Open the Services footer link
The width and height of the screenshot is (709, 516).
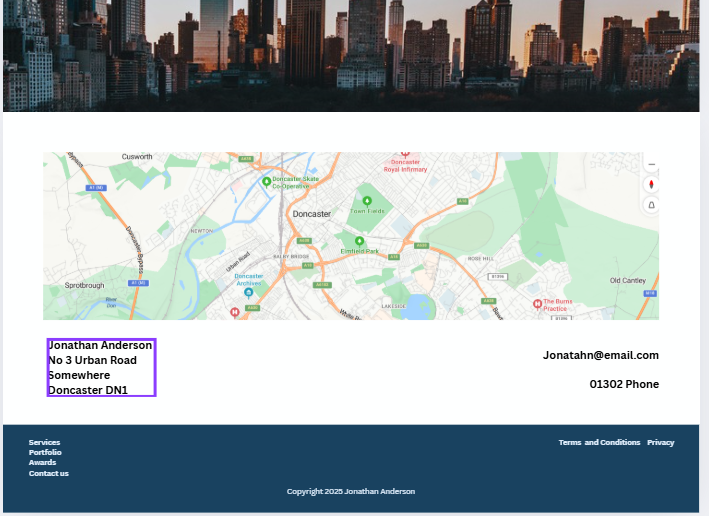pyautogui.click(x=44, y=442)
